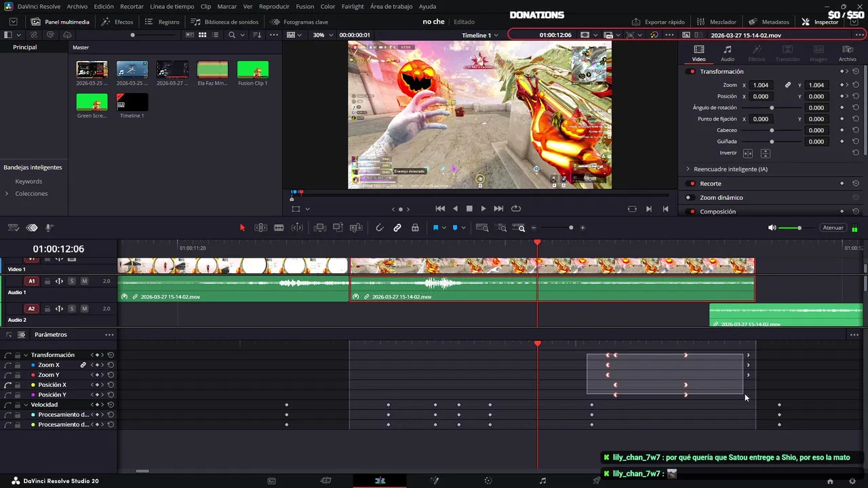
Task: Open the viewer zoom 30% dropdown
Action: point(323,35)
